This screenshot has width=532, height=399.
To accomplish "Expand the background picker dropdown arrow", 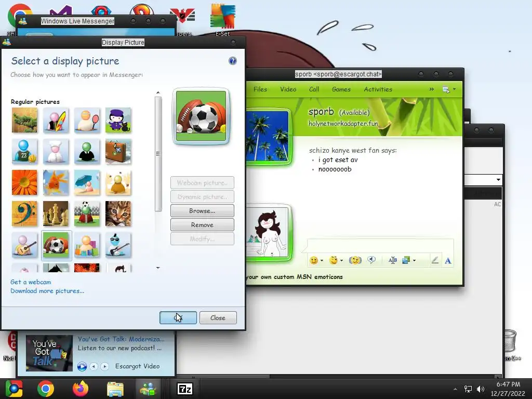I will pos(414,261).
